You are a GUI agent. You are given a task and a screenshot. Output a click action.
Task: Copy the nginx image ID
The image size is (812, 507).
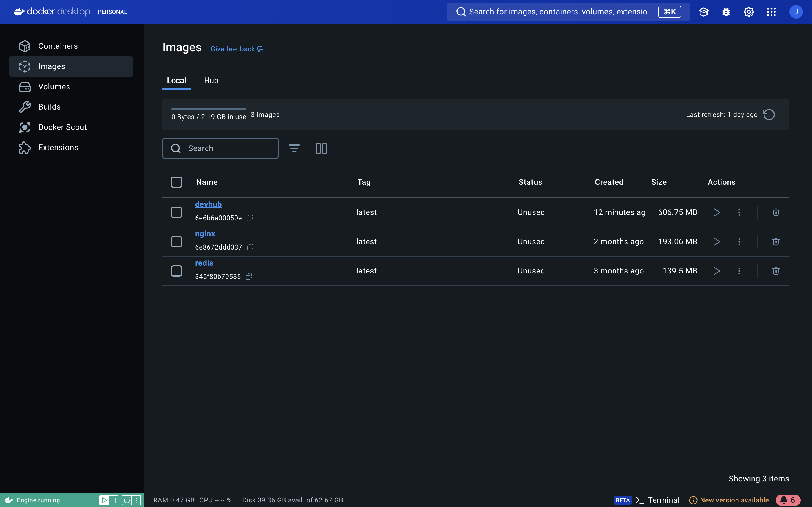pyautogui.click(x=250, y=248)
